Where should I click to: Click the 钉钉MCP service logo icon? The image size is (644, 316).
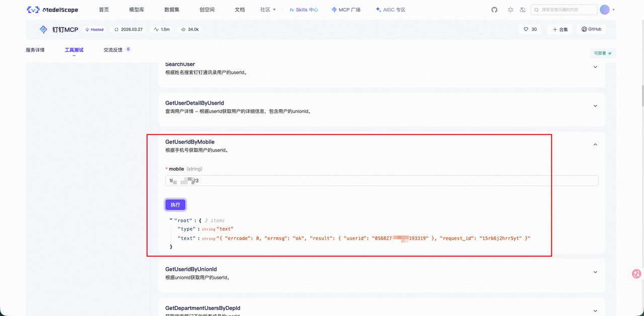(x=44, y=30)
